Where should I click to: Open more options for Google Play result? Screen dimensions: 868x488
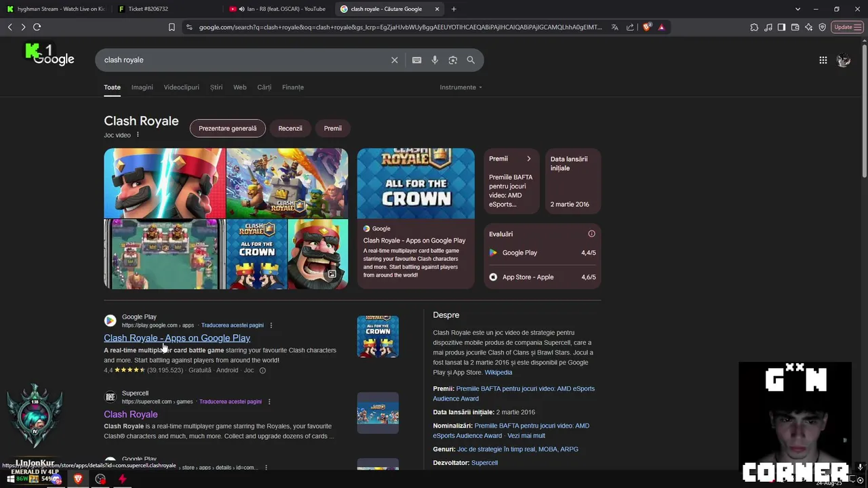pos(271,325)
